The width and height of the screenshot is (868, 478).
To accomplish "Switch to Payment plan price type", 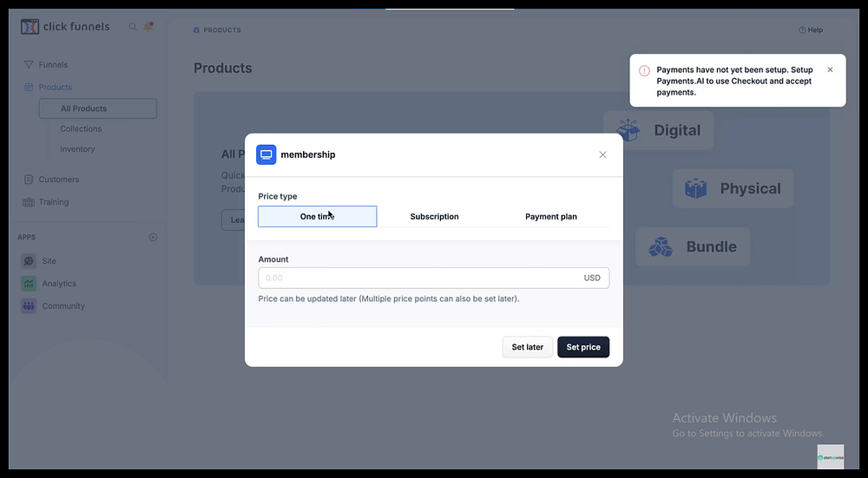I will [x=551, y=216].
